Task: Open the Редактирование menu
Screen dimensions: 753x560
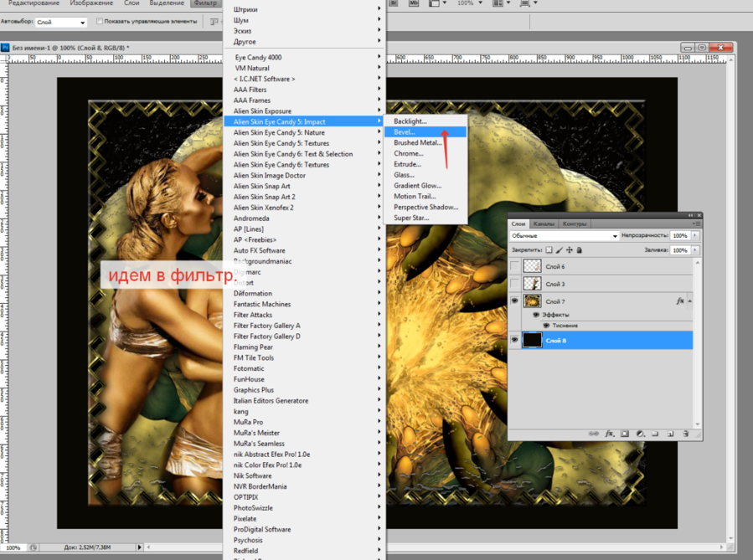Action: 34,3
